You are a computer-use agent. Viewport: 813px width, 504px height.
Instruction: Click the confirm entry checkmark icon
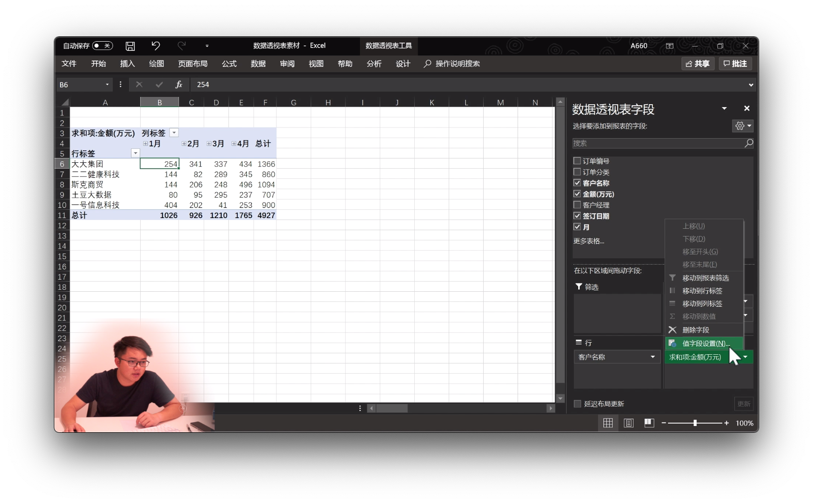159,84
